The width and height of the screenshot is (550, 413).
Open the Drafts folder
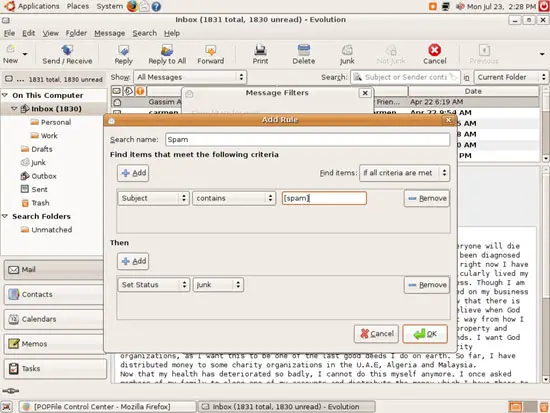(x=37, y=149)
